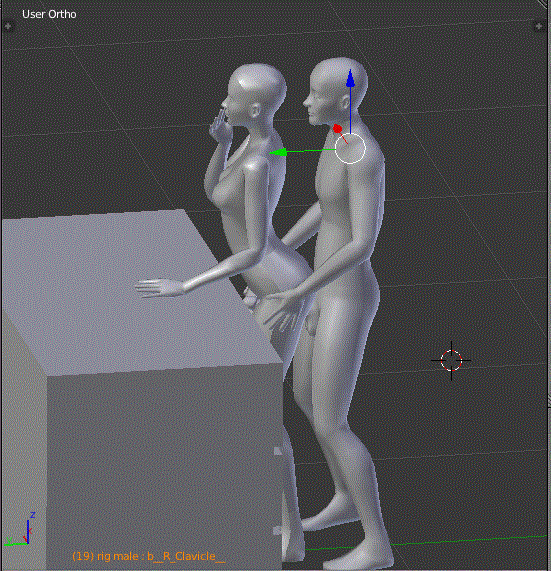The width and height of the screenshot is (551, 571).
Task: Click the XYZ axis orientation indicator
Action: pyautogui.click(x=20, y=528)
